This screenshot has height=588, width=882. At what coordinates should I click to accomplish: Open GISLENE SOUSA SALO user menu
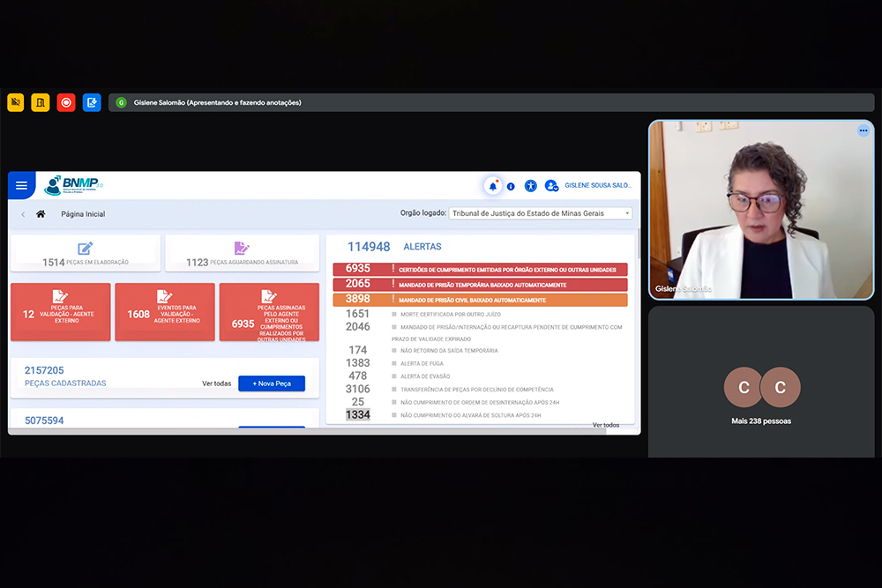coord(597,186)
